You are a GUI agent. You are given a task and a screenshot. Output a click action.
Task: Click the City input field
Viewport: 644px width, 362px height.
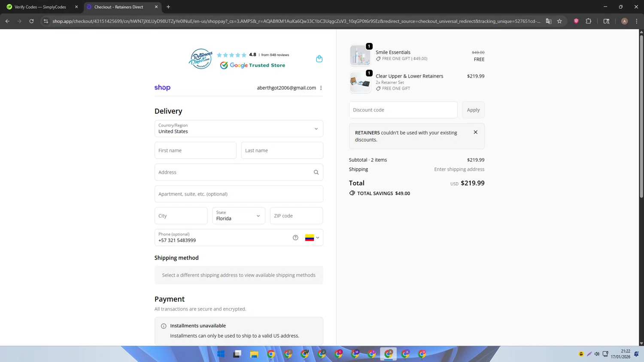181,216
